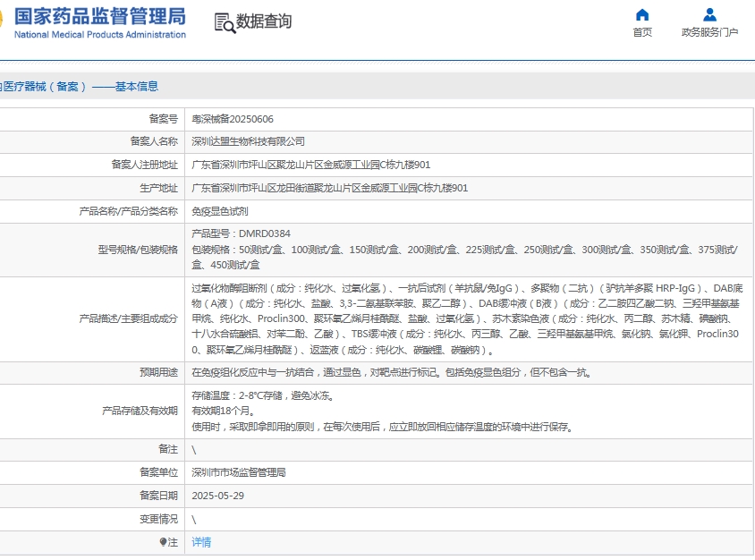Select the filing date 2025-05-29

[x=217, y=496]
